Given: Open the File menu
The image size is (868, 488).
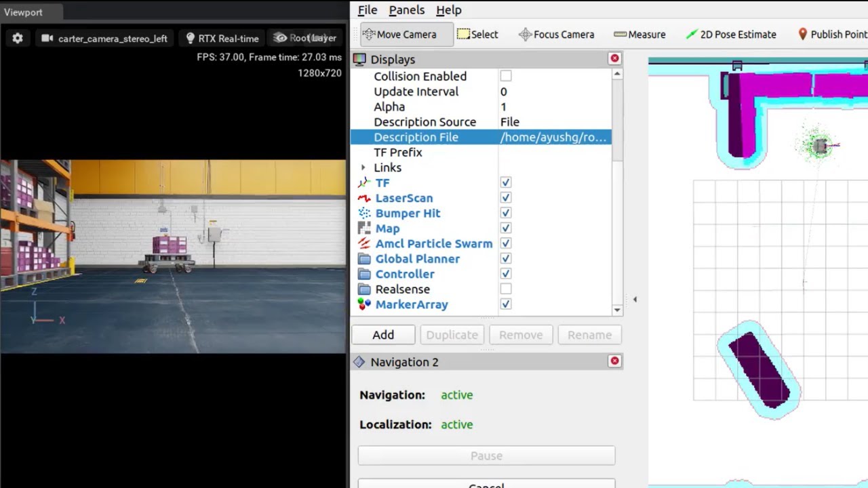Looking at the screenshot, I should (368, 10).
